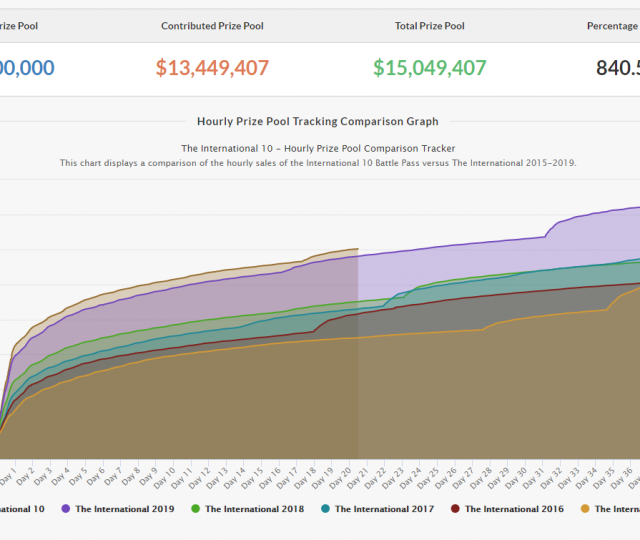Screen dimensions: 640x540
Task: Select the $13,449,407 contributed amount
Action: 212,68
